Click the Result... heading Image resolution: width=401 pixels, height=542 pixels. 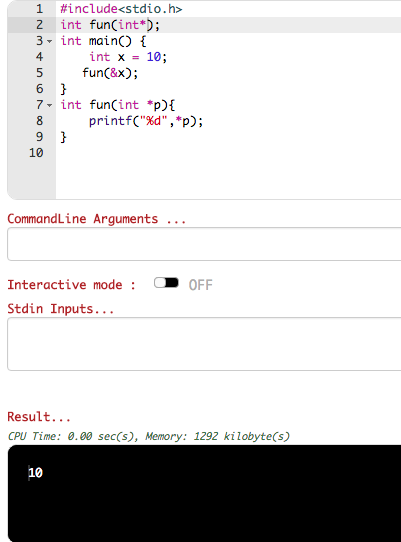[x=39, y=417]
